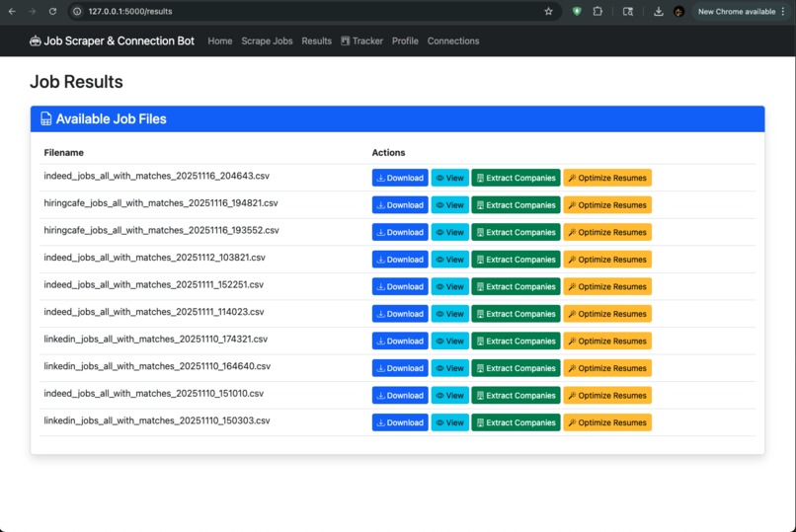The height and width of the screenshot is (532, 796).
Task: Optimize Resumes for indeed 20251110_151010 file
Action: tap(607, 396)
